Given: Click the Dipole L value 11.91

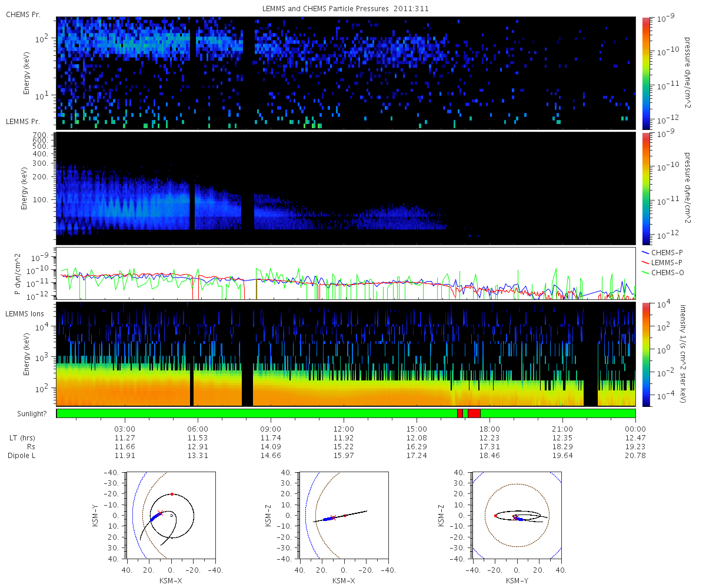Looking at the screenshot, I should point(125,456).
